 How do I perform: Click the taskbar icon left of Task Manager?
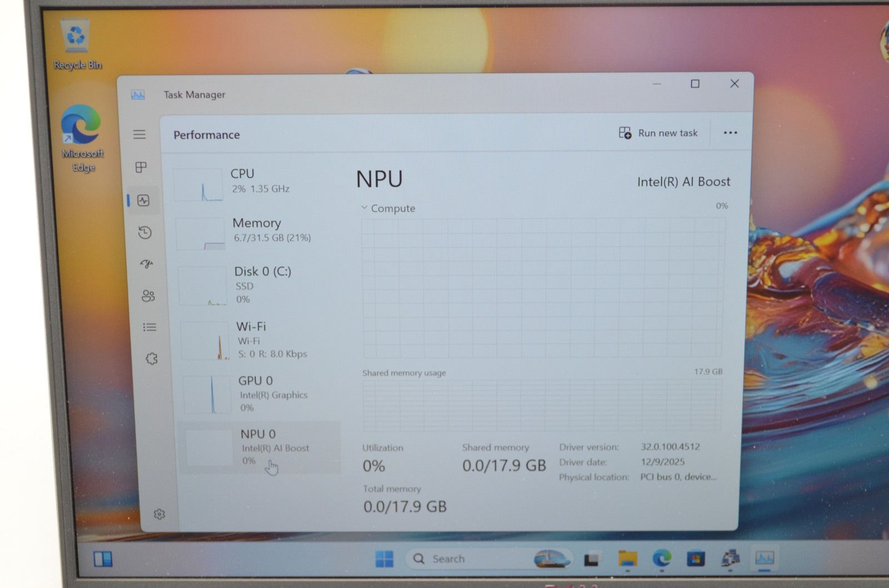731,558
